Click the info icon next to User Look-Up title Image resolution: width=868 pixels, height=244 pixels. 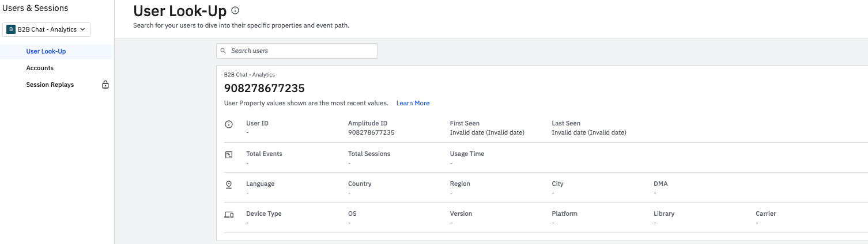[235, 11]
